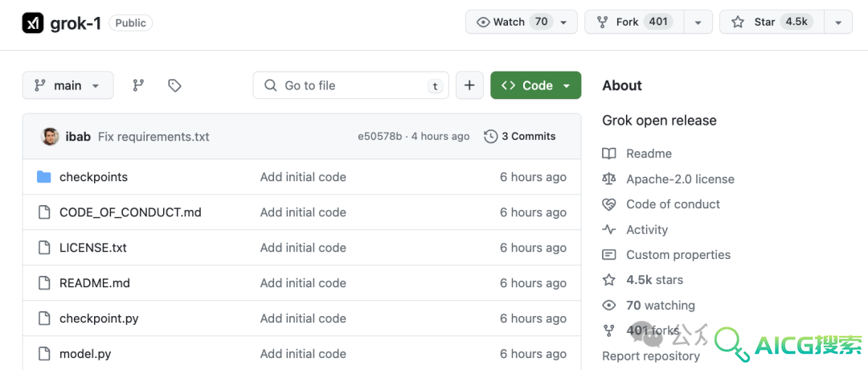This screenshot has height=370, width=868.
Task: Click 6 hours ago in CODE_OF_CONDUCT.md row
Action: (x=533, y=212)
